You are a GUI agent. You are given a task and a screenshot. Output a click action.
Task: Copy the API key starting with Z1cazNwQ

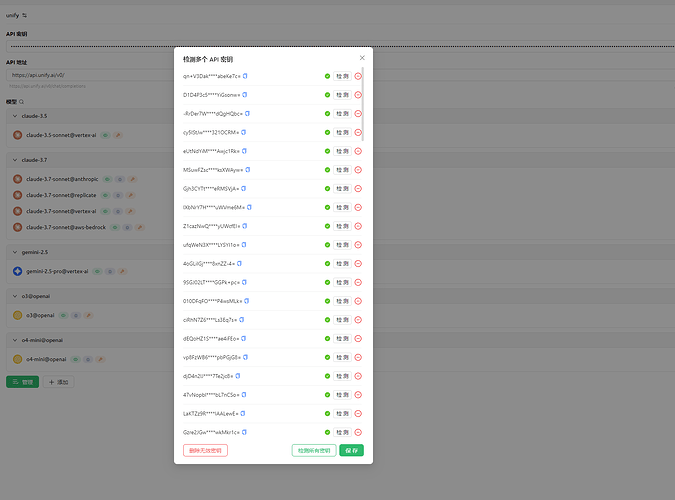[x=245, y=226]
